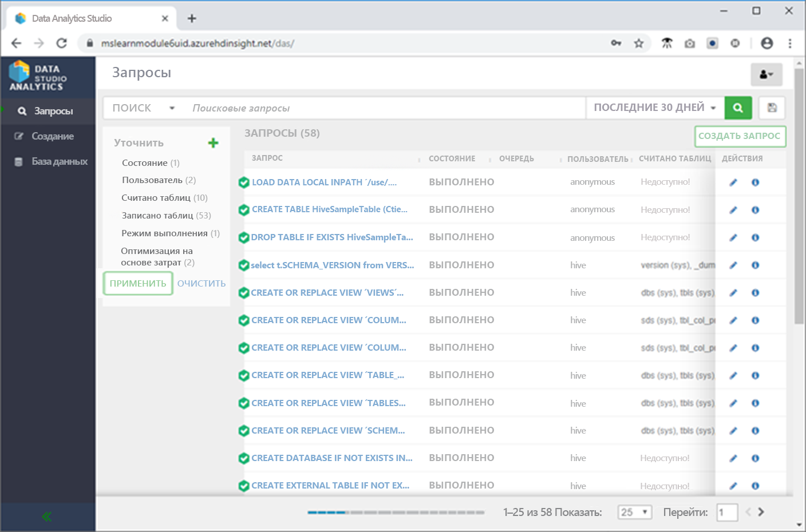The width and height of the screenshot is (806, 532).
Task: View info for the DROP TABLE query
Action: coord(755,237)
